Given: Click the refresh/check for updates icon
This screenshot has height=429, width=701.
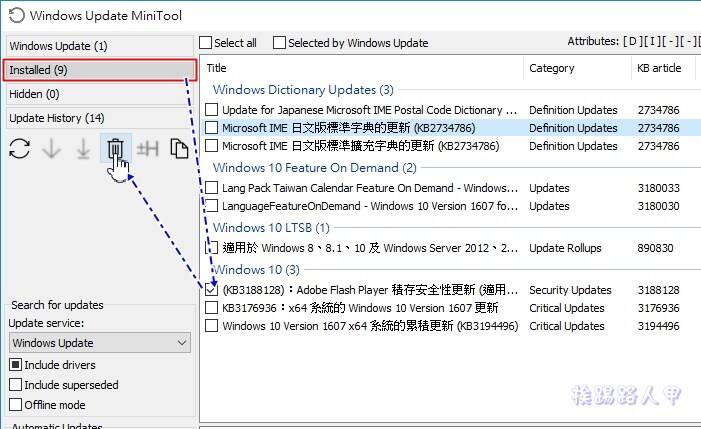Looking at the screenshot, I should pyautogui.click(x=20, y=149).
